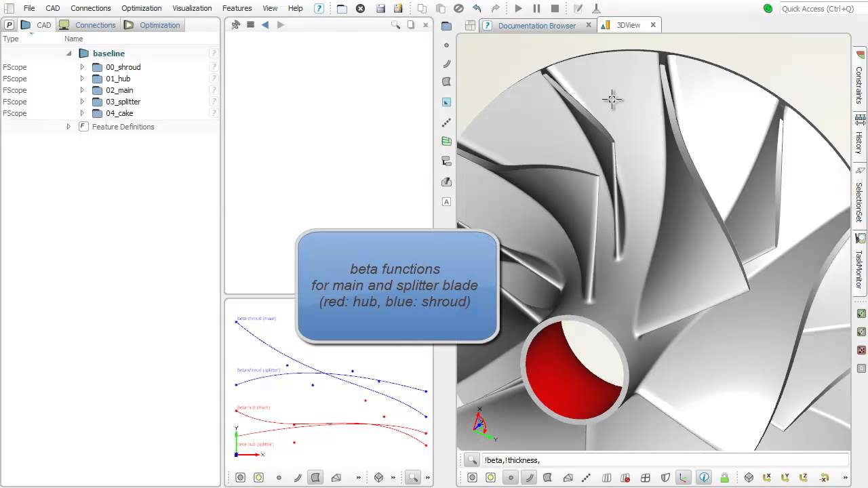Switch to the Connections tab in left panel
This screenshot has height=488, width=868.
pyautogui.click(x=88, y=25)
